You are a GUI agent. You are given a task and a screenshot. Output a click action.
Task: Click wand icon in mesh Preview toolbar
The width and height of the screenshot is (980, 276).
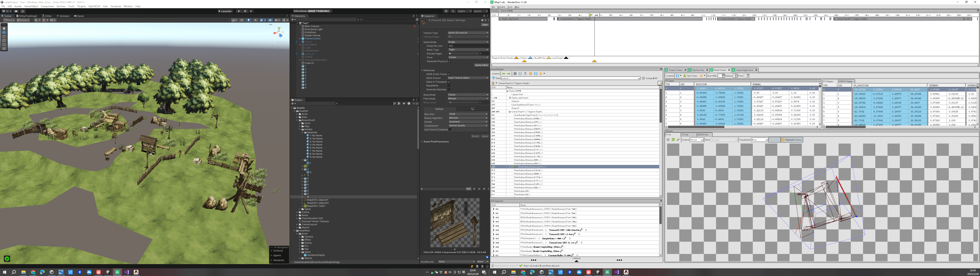click(x=678, y=140)
